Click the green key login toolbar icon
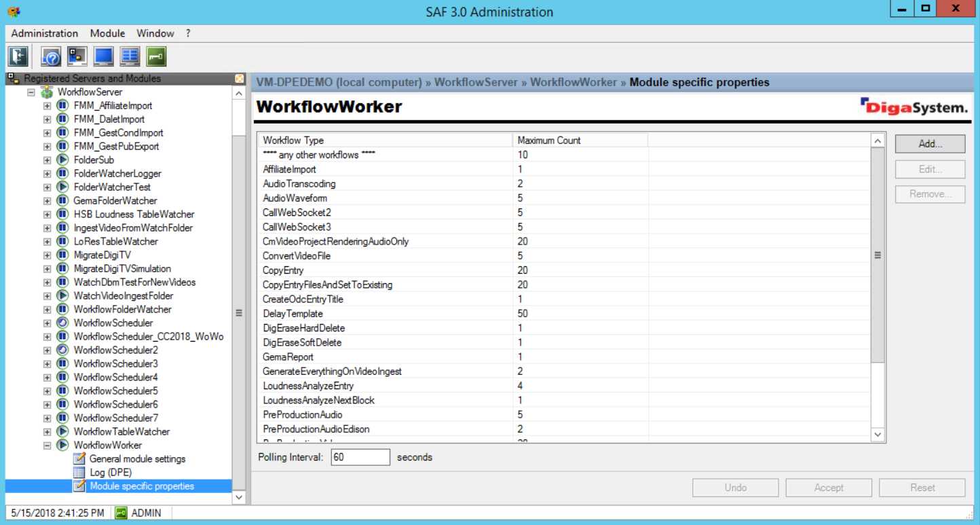Image resolution: width=980 pixels, height=525 pixels. point(156,56)
